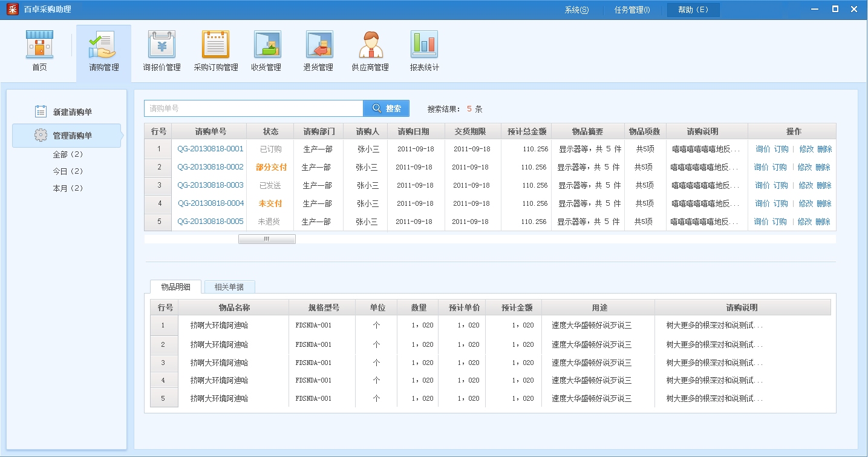
Task: Open requisition QG-20130818-0004
Action: click(210, 203)
